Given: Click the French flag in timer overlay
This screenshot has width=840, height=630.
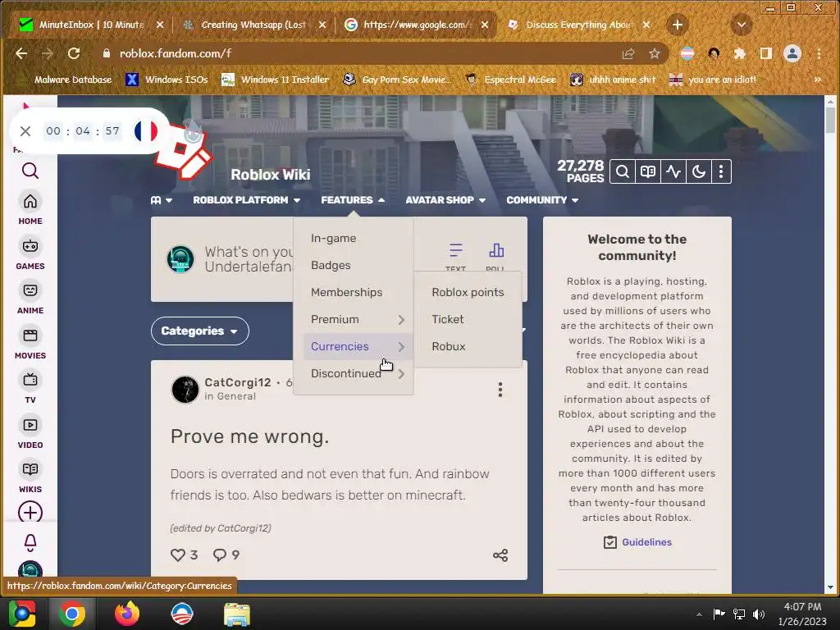Looking at the screenshot, I should (146, 131).
